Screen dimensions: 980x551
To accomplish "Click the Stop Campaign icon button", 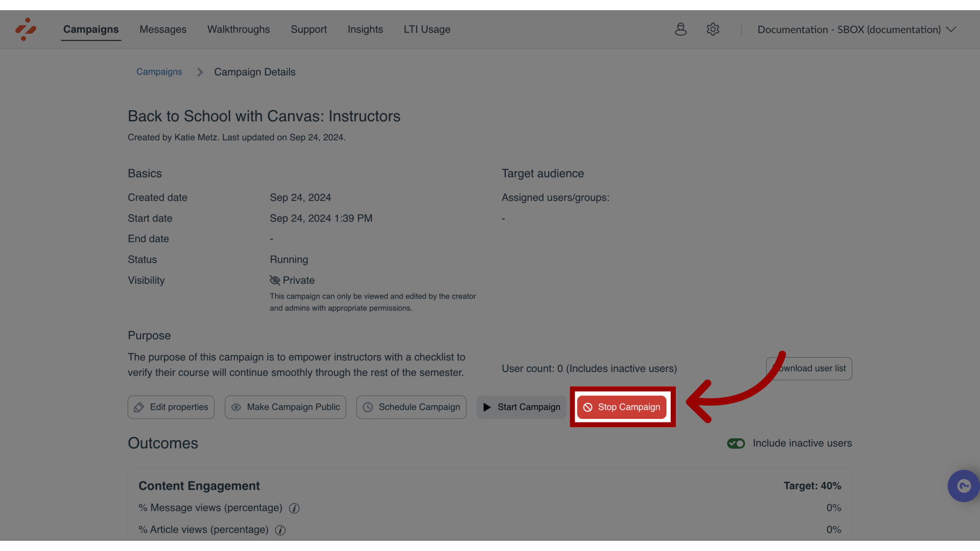I will (587, 407).
